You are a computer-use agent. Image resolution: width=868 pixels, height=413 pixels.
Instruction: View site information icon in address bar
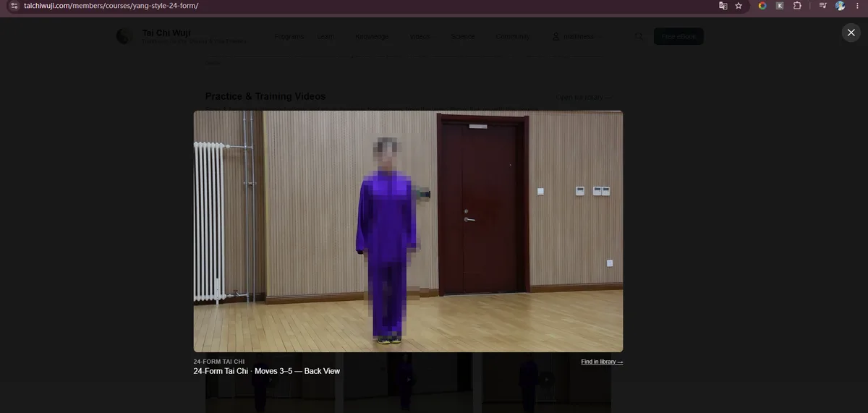pyautogui.click(x=14, y=5)
